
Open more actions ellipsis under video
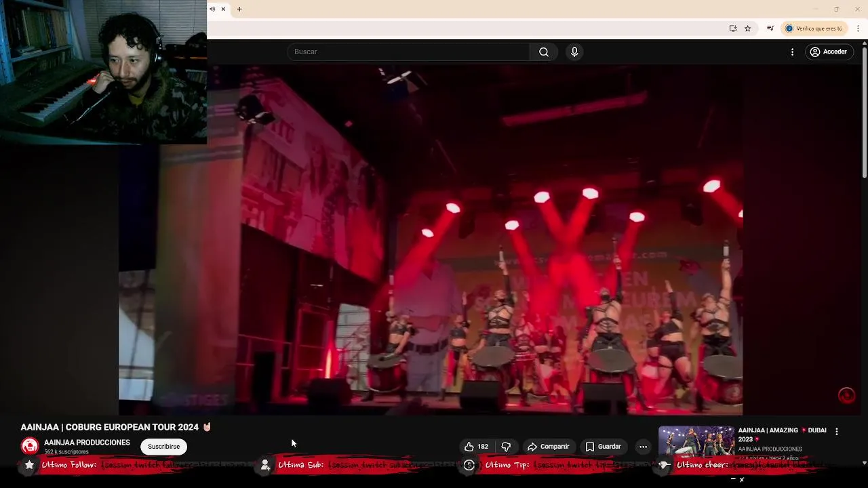coord(643,447)
